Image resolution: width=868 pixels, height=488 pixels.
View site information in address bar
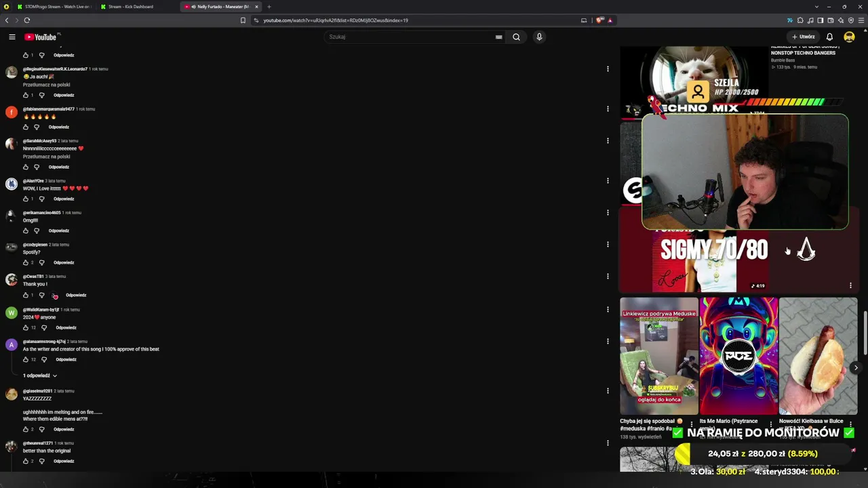(x=256, y=20)
